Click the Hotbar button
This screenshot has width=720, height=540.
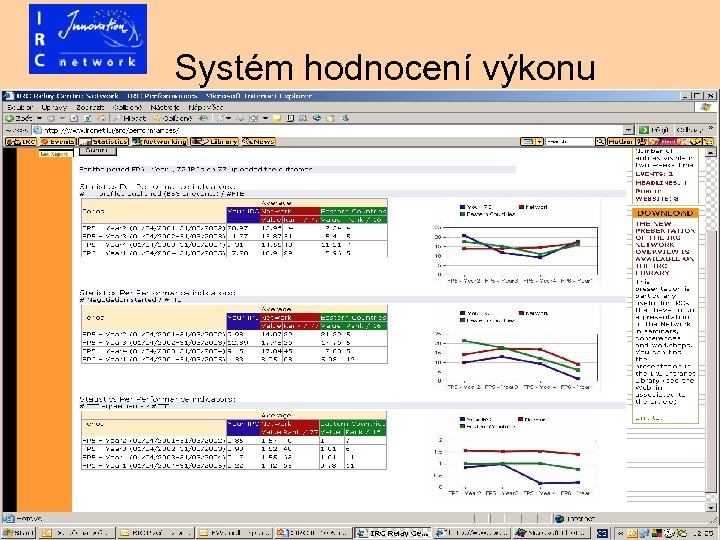pos(621,141)
